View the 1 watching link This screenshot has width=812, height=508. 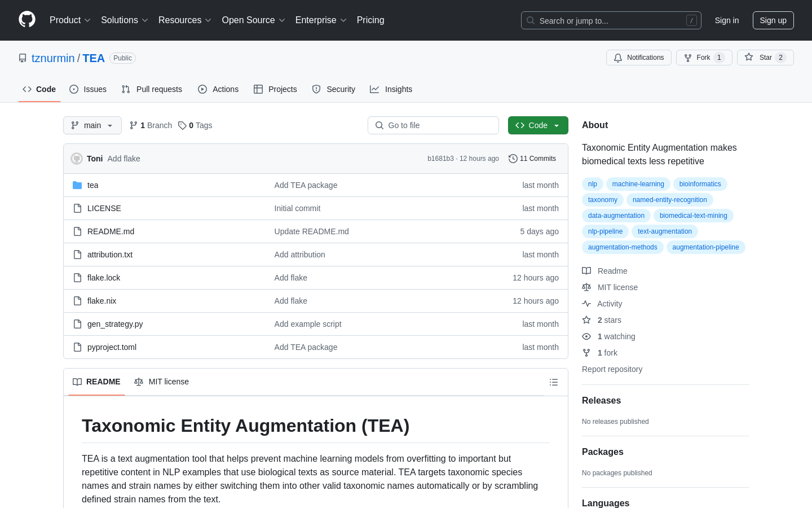point(609,336)
